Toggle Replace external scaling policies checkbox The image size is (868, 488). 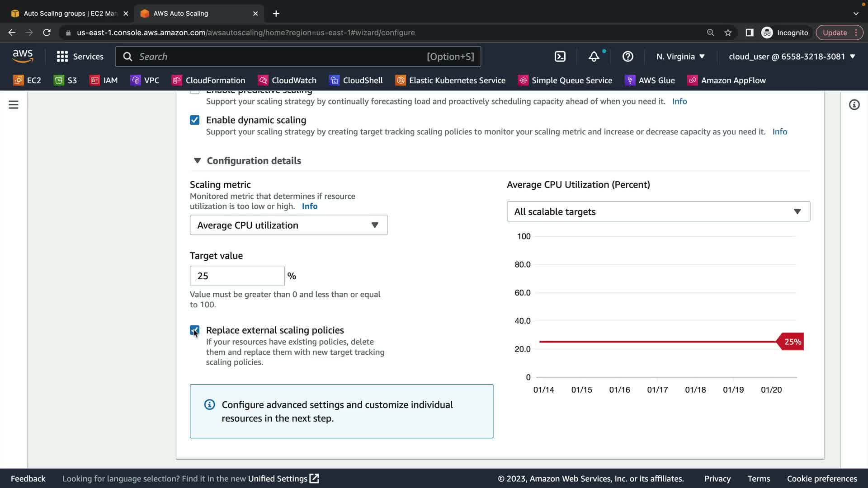194,330
